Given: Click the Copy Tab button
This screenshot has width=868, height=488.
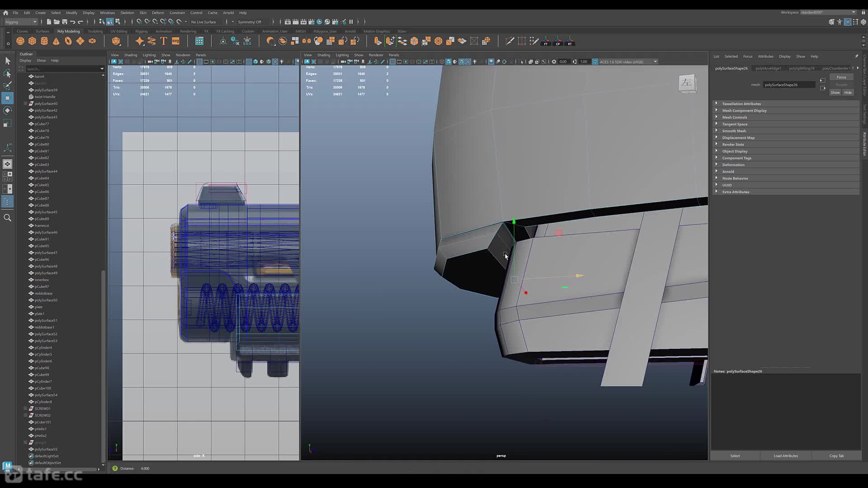Looking at the screenshot, I should (x=836, y=456).
